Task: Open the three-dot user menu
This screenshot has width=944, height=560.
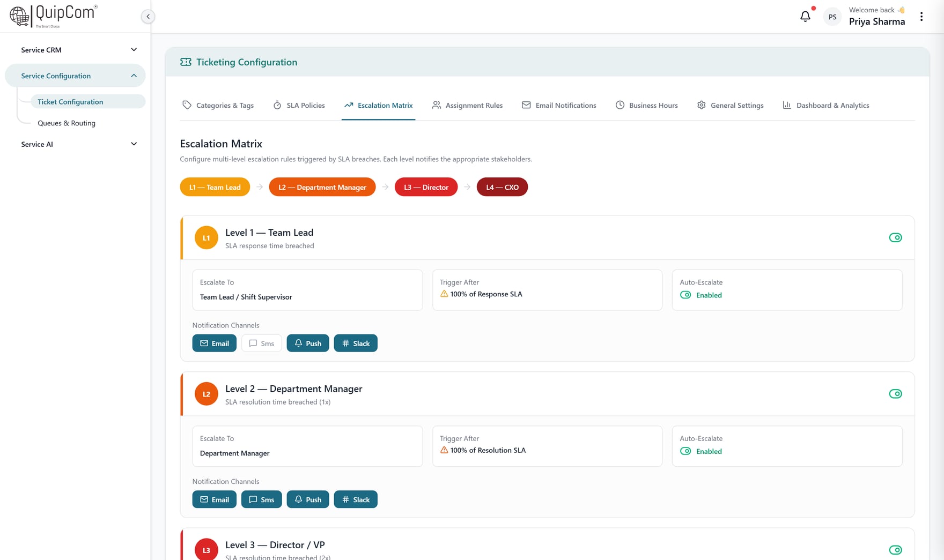Action: click(921, 17)
